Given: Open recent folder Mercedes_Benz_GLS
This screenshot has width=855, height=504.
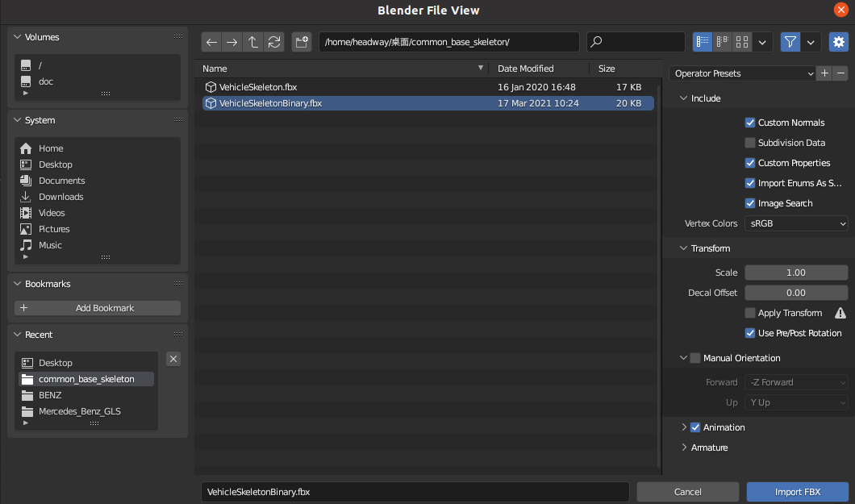Looking at the screenshot, I should pos(86,411).
